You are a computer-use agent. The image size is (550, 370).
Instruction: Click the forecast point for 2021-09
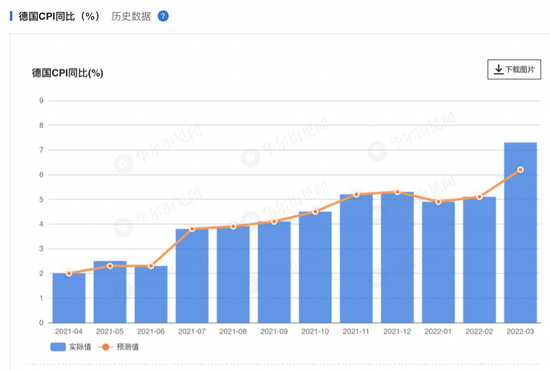[274, 222]
